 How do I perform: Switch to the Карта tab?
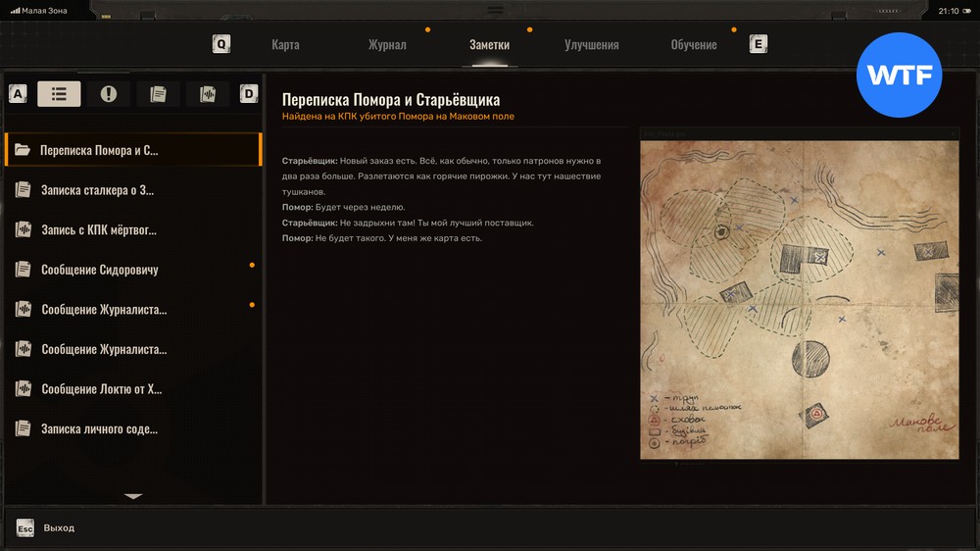(x=285, y=45)
